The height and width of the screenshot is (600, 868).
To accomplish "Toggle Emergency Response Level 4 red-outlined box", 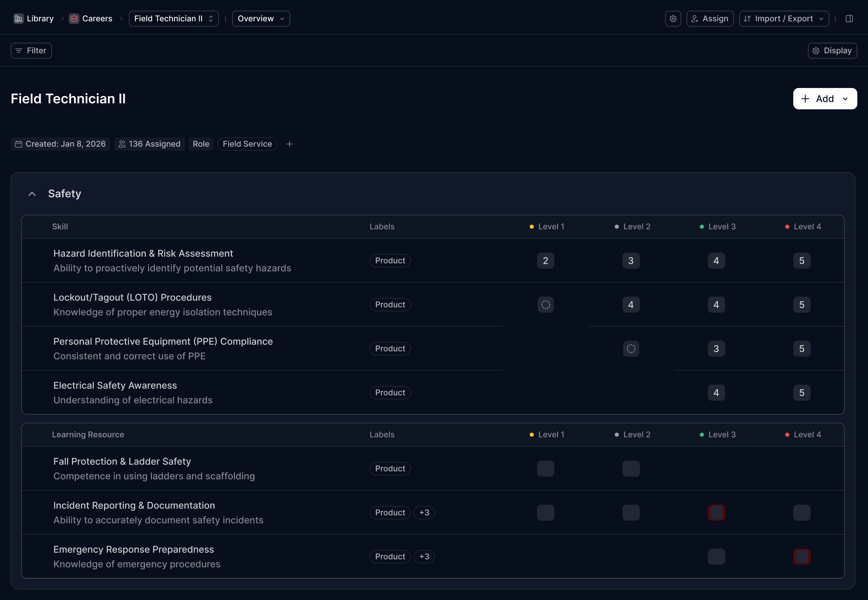I will (x=801, y=556).
